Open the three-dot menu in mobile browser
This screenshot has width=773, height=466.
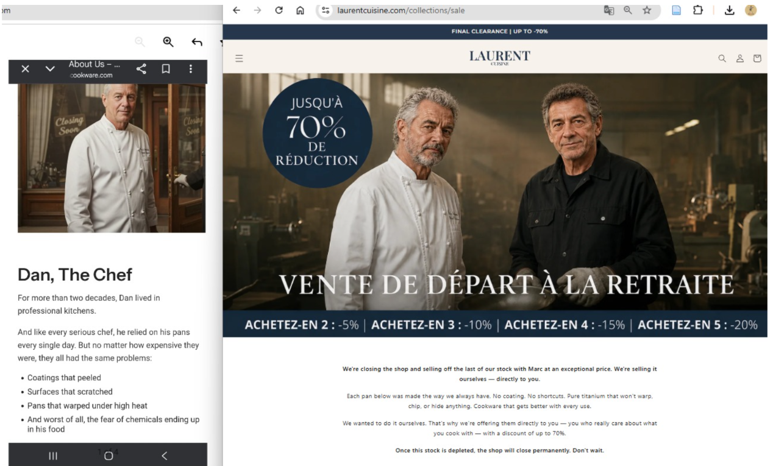pyautogui.click(x=191, y=69)
